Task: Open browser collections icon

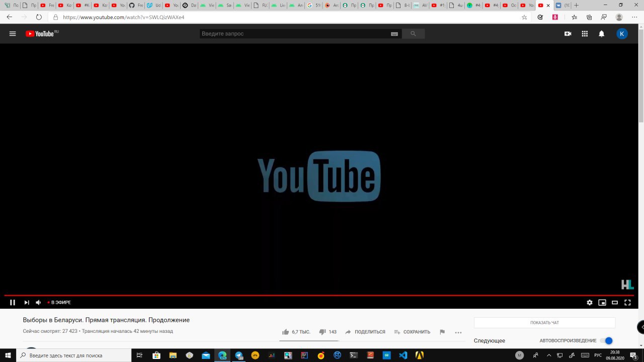Action: pyautogui.click(x=589, y=17)
